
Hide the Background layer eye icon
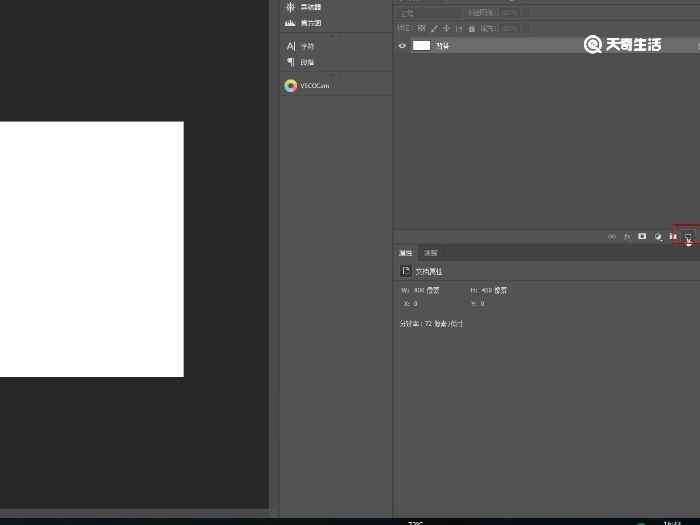point(402,46)
